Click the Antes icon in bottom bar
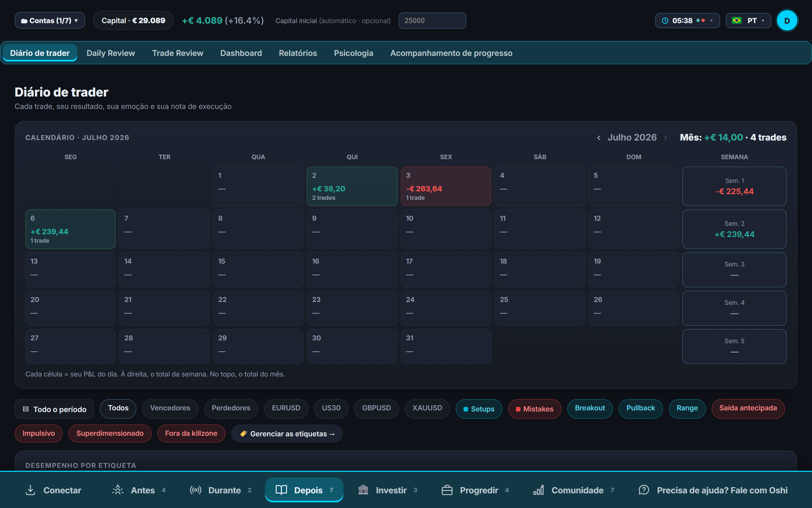The height and width of the screenshot is (508, 812). pyautogui.click(x=118, y=490)
